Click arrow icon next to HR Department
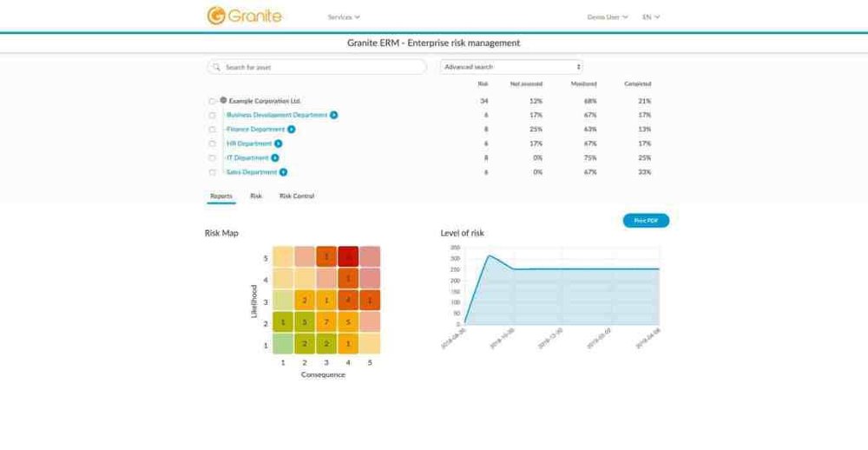This screenshot has width=868, height=450. pos(278,143)
